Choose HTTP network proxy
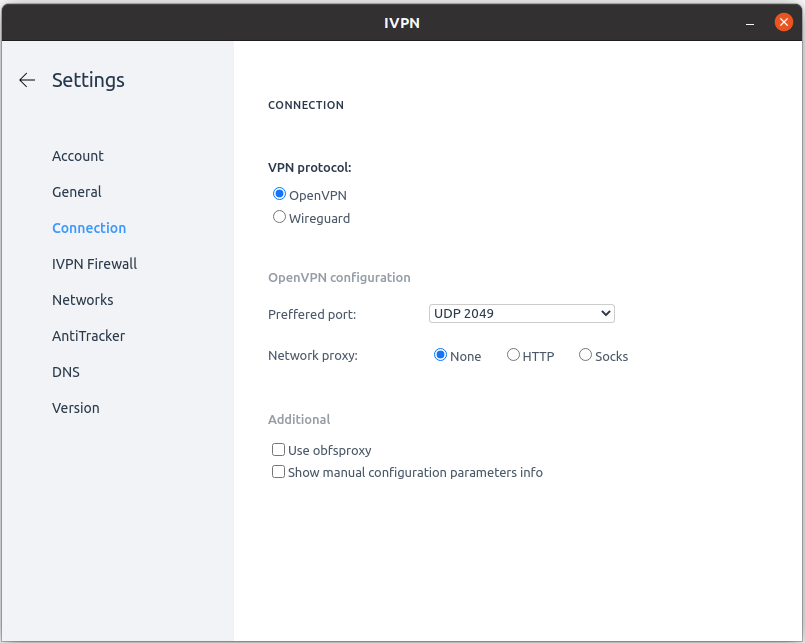Image resolution: width=805 pixels, height=643 pixels. pos(513,355)
